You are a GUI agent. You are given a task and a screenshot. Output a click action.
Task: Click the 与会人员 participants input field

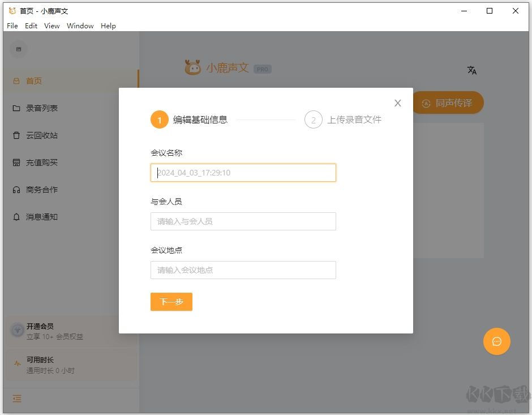(x=243, y=221)
